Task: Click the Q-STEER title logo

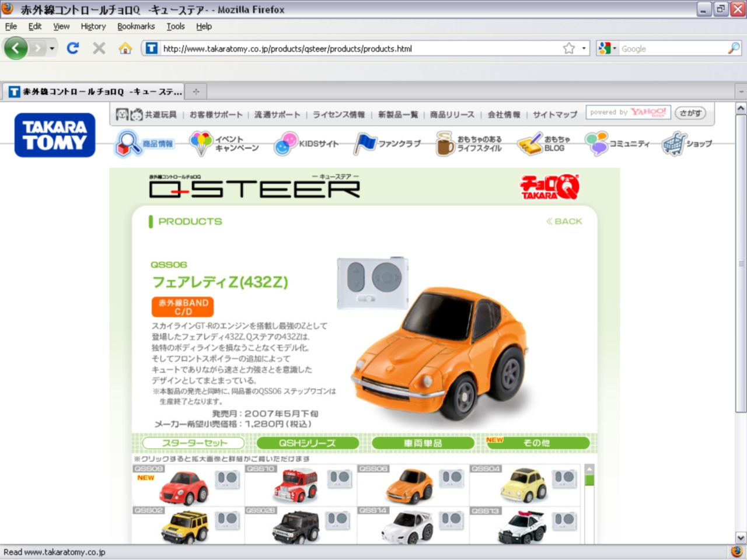Action: (x=254, y=187)
